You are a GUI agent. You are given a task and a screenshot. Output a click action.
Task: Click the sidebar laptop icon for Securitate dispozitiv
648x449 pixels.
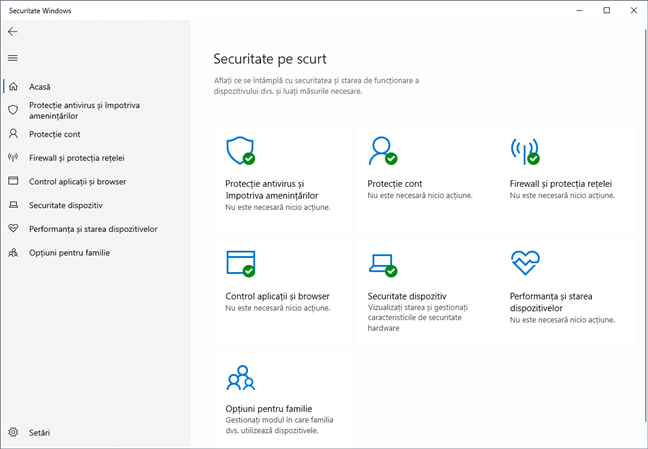coord(13,205)
